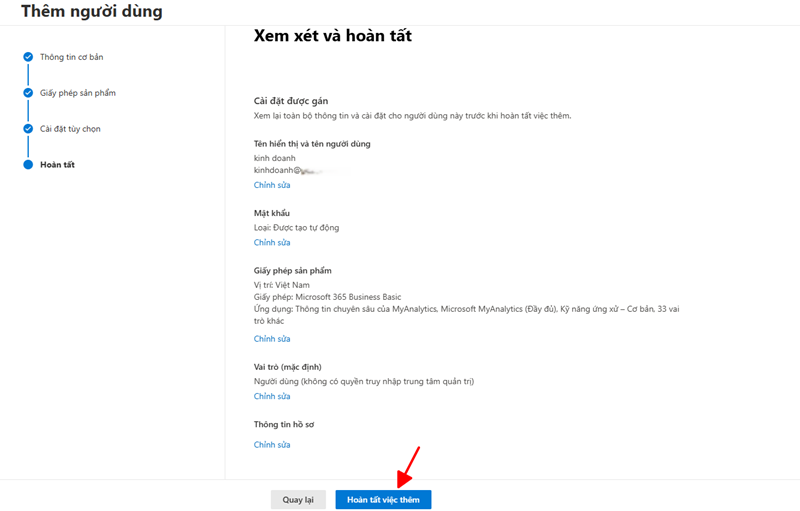800x511 pixels.
Task: Edit display name via Chỉnh sửa link
Action: click(x=272, y=185)
